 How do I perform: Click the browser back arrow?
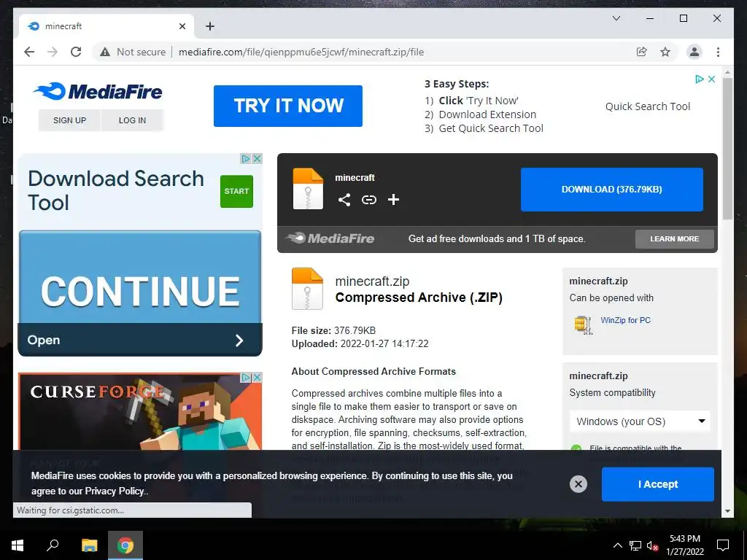[29, 52]
